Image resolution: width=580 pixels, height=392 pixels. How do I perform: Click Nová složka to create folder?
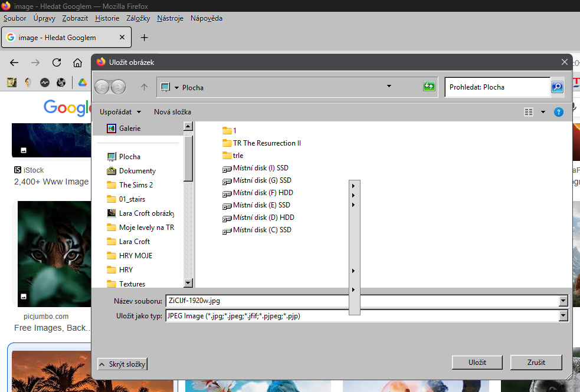(x=172, y=112)
